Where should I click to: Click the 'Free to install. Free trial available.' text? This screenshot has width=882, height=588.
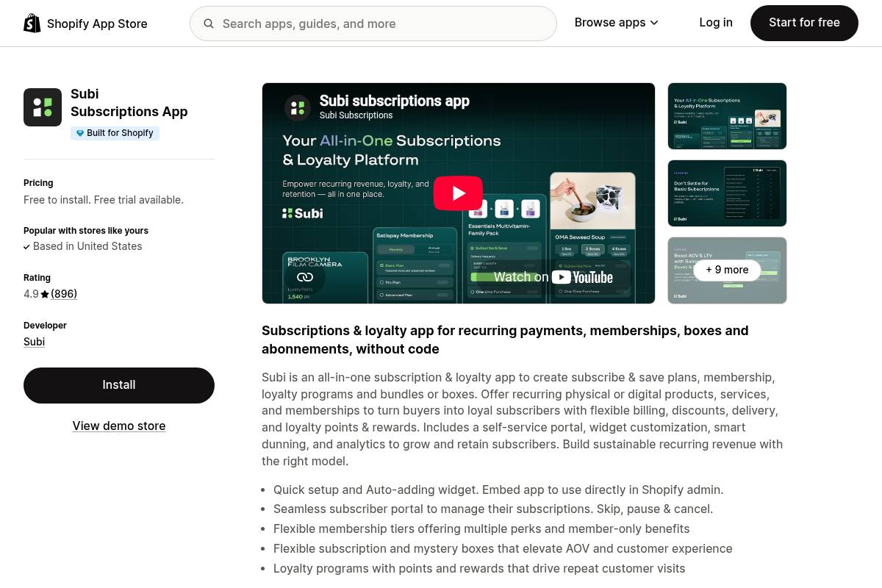(x=104, y=200)
